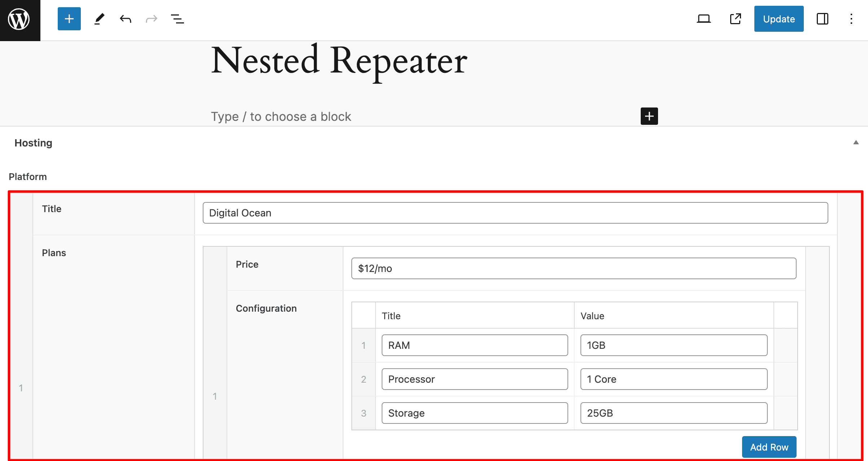Undo the last change
Viewport: 868px width, 461px height.
125,19
